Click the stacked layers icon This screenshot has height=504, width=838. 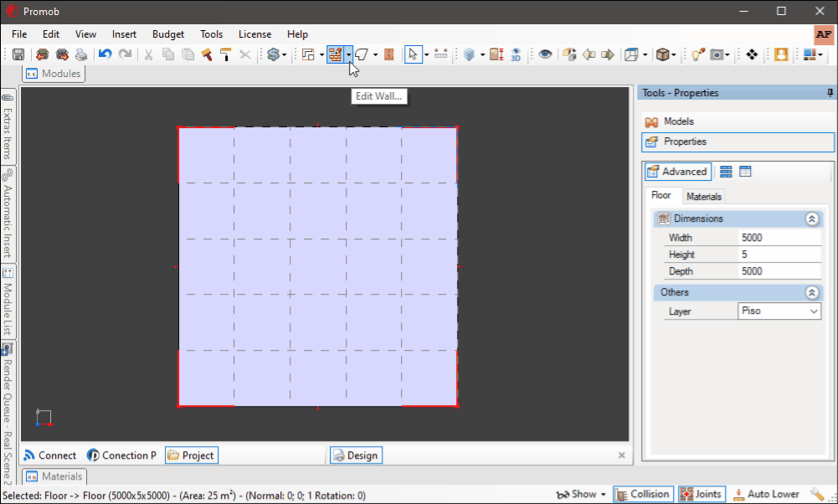click(470, 54)
